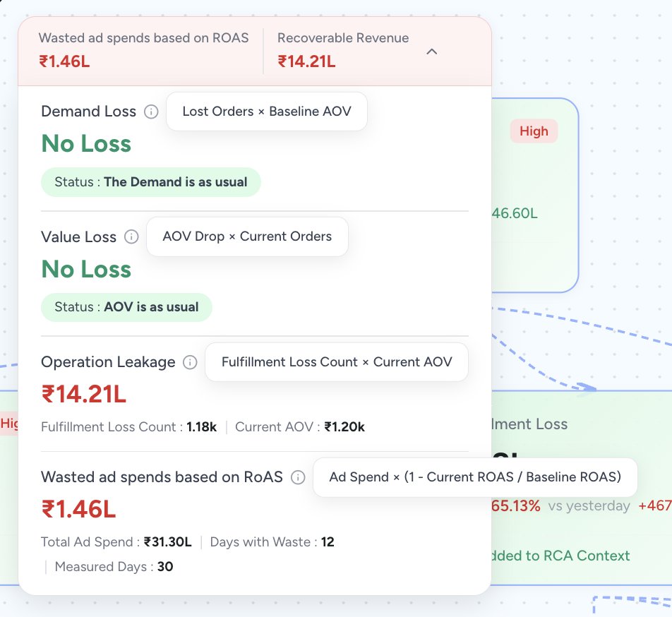Click the Ad Spend ROAS formula tooltip
This screenshot has height=617, width=672.
click(474, 477)
